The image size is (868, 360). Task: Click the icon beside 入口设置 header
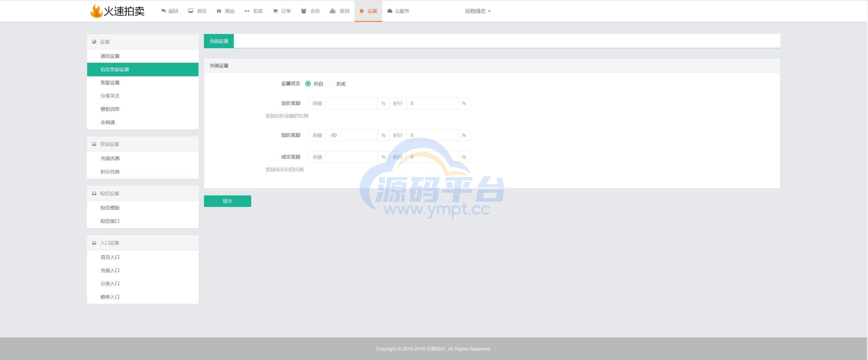coord(94,243)
